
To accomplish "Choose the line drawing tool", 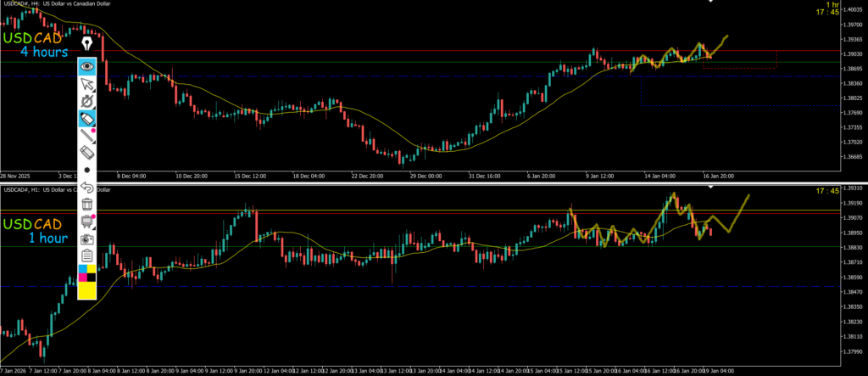I will pyautogui.click(x=86, y=135).
